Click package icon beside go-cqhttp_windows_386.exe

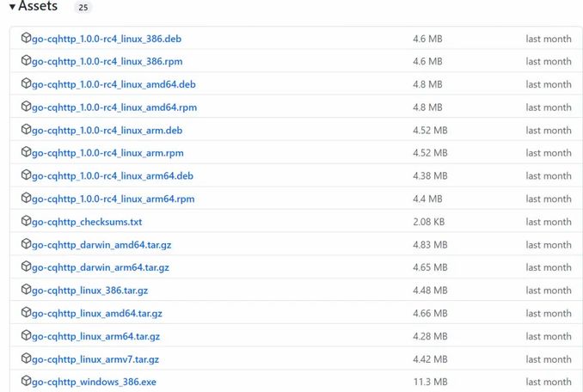[x=26, y=381]
